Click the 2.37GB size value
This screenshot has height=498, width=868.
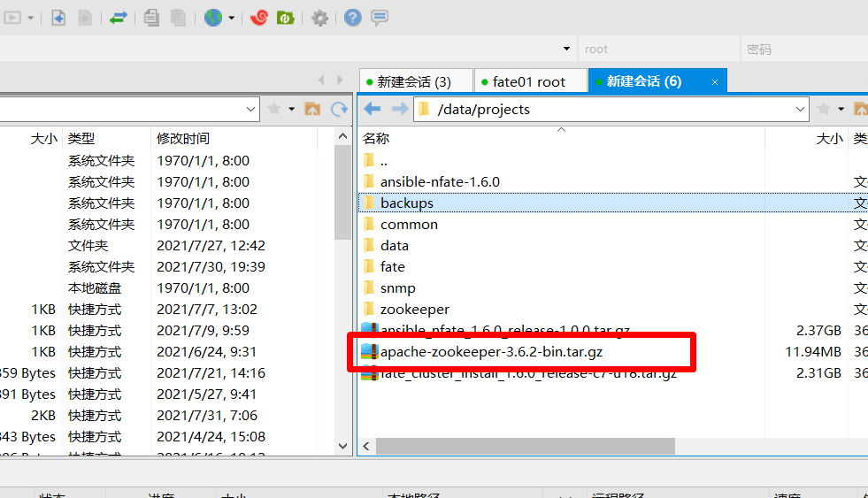click(x=818, y=330)
